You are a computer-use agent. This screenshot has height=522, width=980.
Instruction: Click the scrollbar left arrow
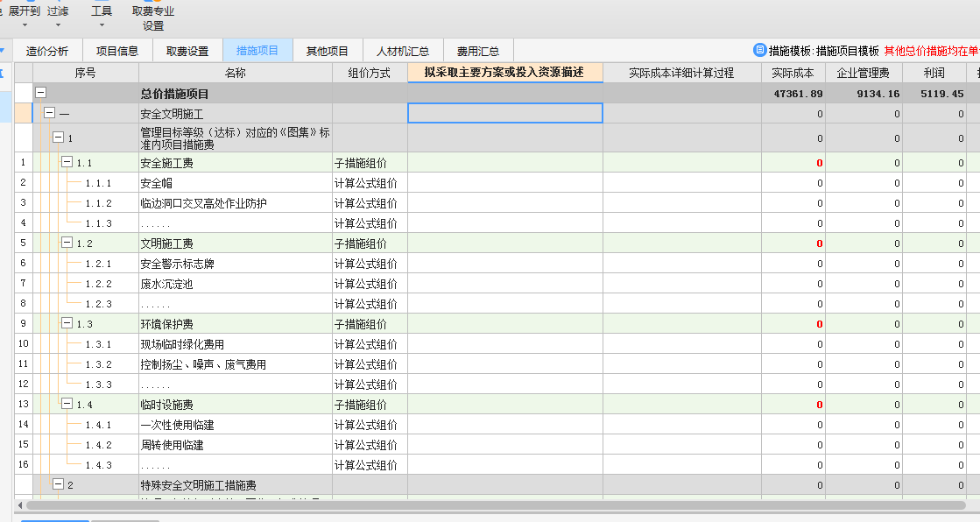[x=20, y=505]
